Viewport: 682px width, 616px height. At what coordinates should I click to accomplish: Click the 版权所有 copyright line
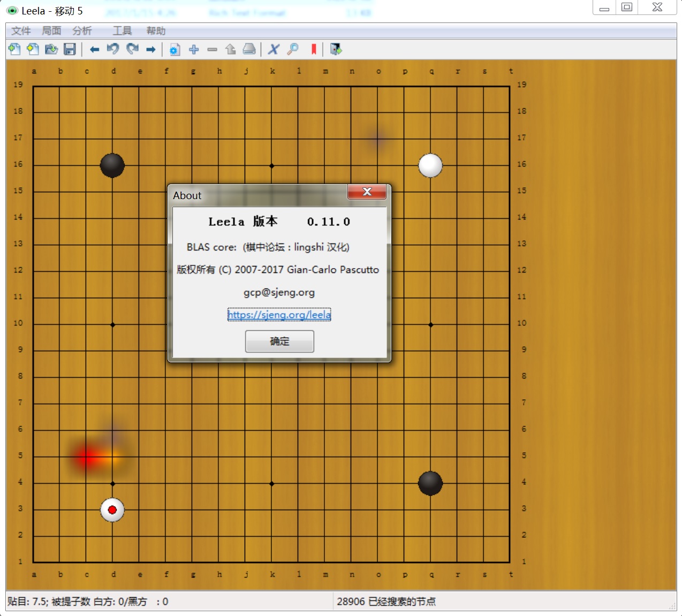pyautogui.click(x=278, y=270)
